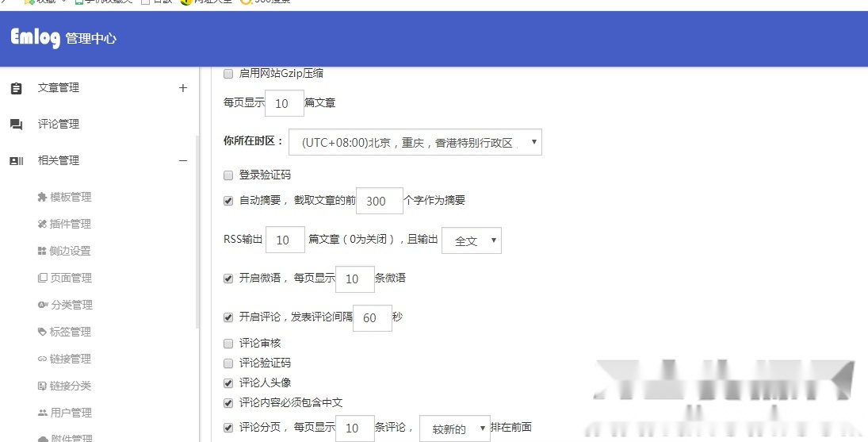Image resolution: width=868 pixels, height=442 pixels.
Task: Open the 较新的 comment order dropdown
Action: coord(455,429)
